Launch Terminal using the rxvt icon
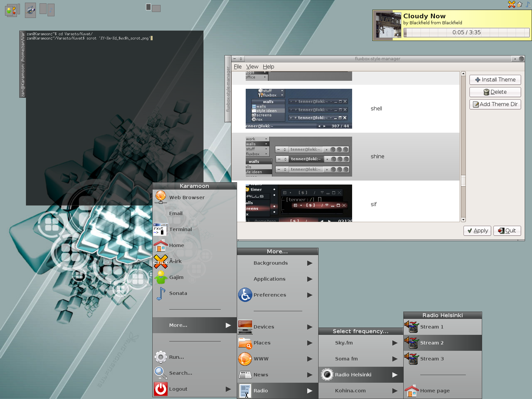The height and width of the screenshot is (399, 532). [x=160, y=229]
